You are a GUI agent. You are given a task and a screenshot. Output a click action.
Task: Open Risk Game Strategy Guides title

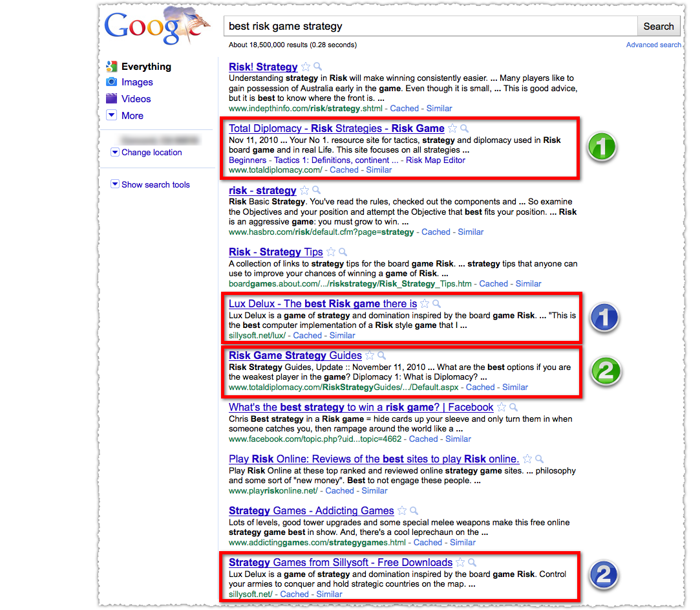[x=295, y=356]
